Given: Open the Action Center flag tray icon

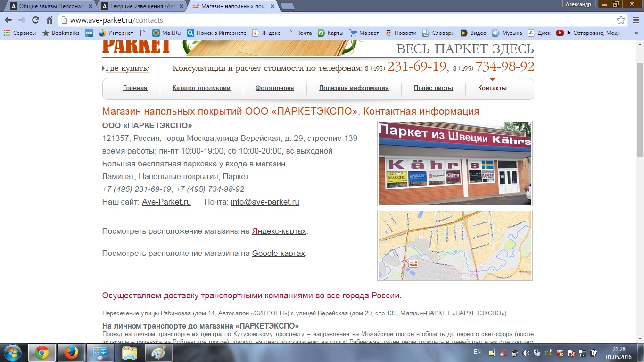Looking at the screenshot, I should click(x=571, y=353).
